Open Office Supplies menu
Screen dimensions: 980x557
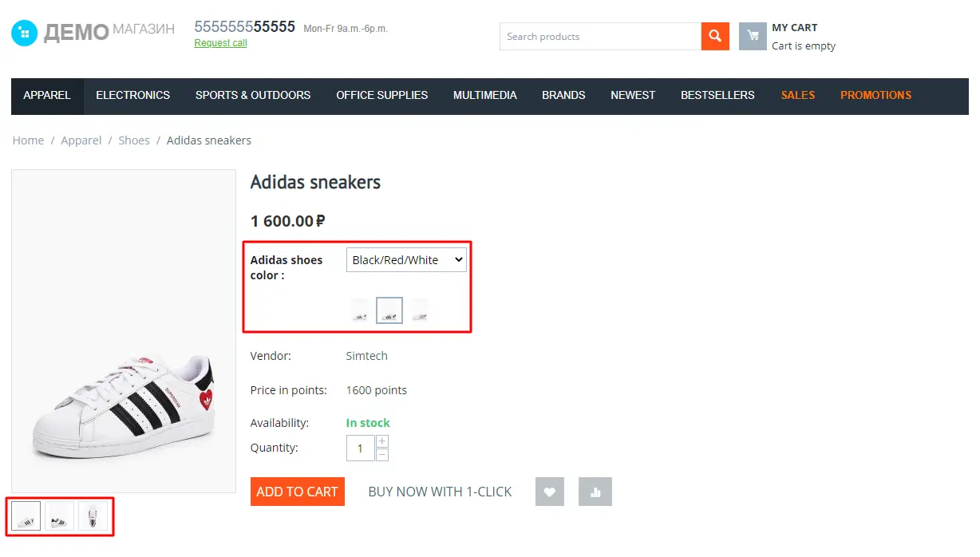point(382,95)
